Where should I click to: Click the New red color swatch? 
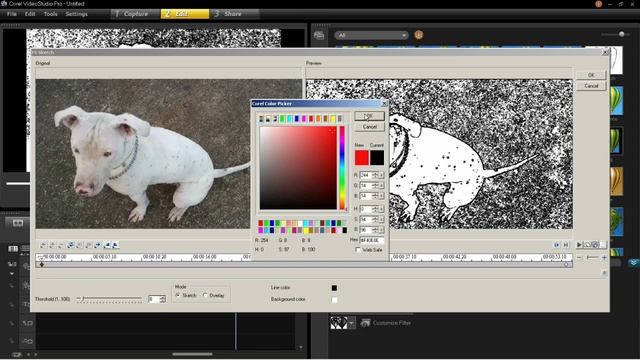point(362,158)
